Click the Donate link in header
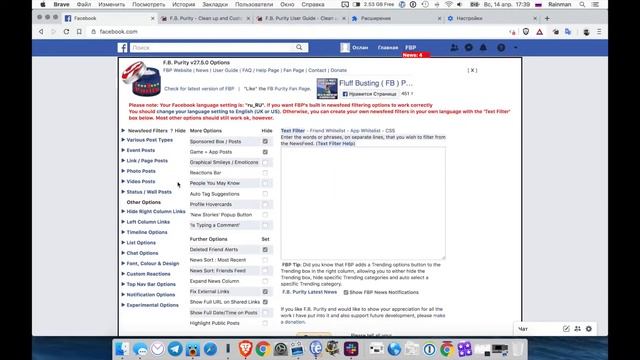 tap(338, 70)
